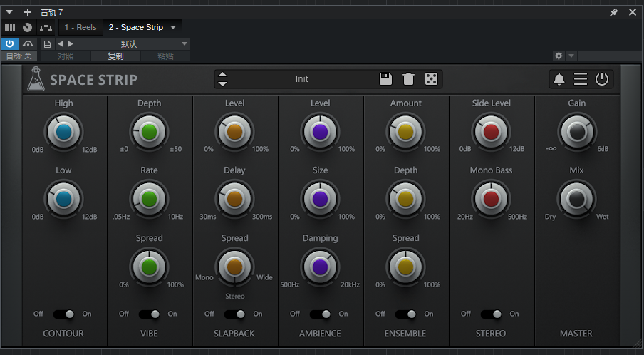
Task: Toggle the AMBIENCE section on/off switch
Action: click(x=320, y=314)
